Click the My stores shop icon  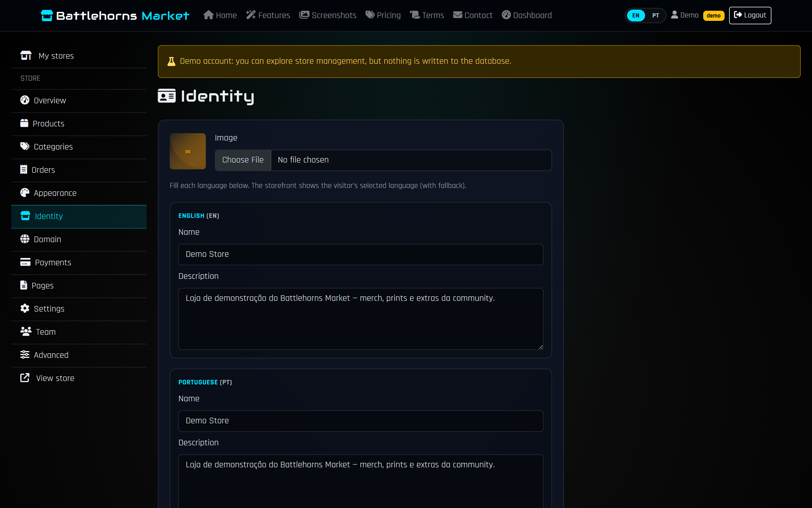(26, 55)
